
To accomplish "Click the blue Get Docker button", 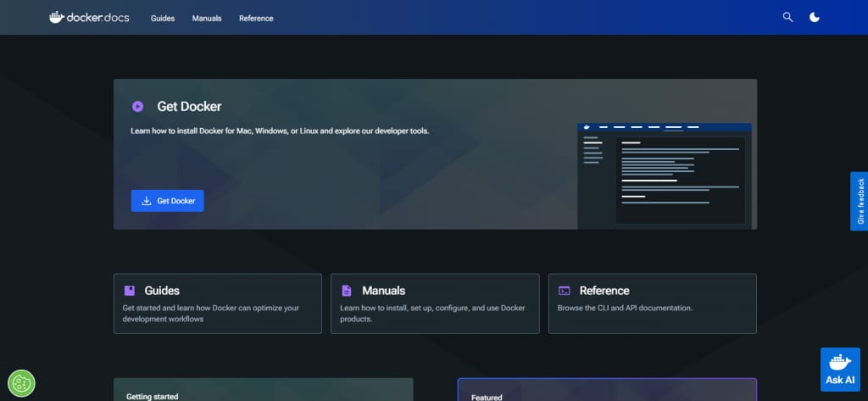I will 167,200.
